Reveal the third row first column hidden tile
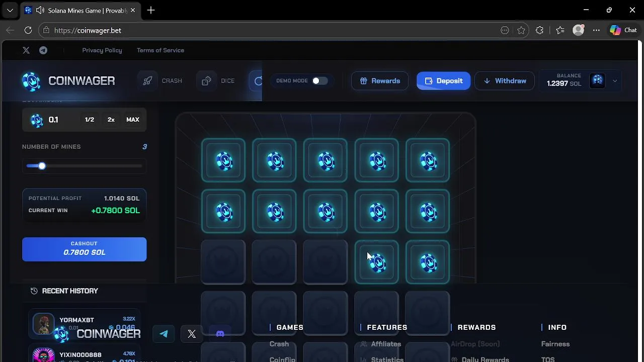The height and width of the screenshot is (362, 644). tap(223, 262)
